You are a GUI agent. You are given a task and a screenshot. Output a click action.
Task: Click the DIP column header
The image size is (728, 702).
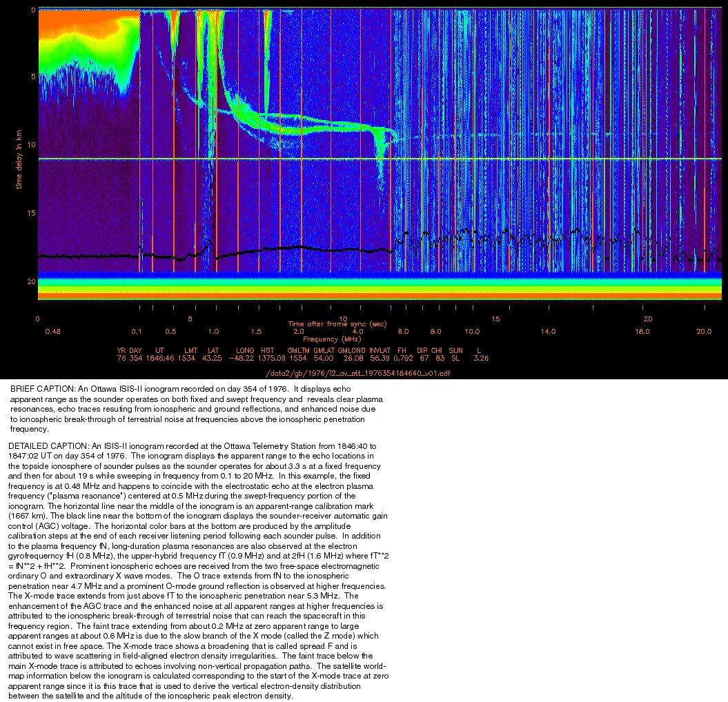pyautogui.click(x=422, y=350)
